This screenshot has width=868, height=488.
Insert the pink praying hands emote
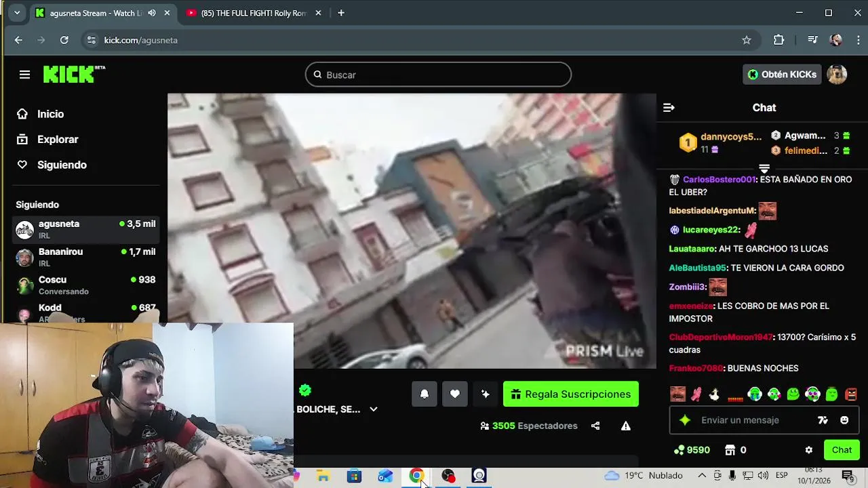pos(696,394)
